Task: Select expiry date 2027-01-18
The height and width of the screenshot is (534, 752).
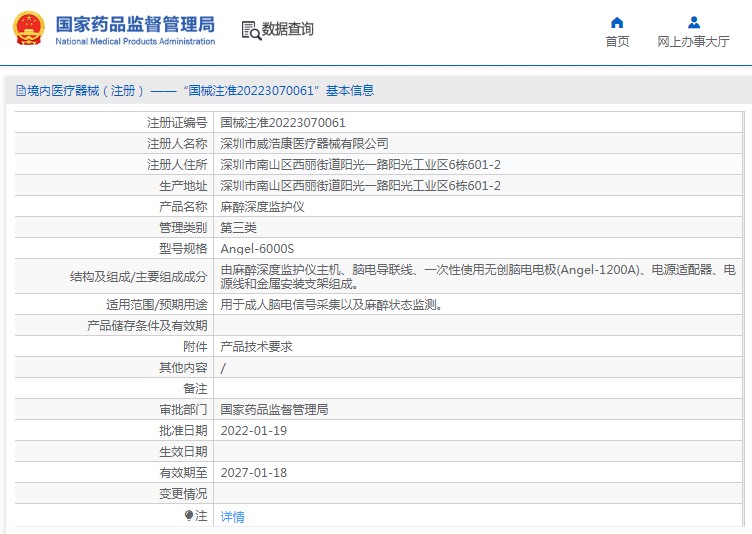Action: pyautogui.click(x=254, y=473)
